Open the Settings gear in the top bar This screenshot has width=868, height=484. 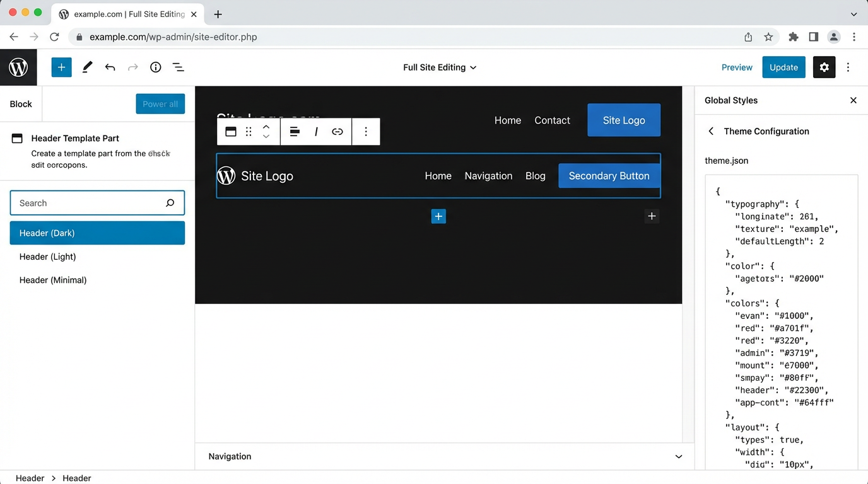point(824,67)
